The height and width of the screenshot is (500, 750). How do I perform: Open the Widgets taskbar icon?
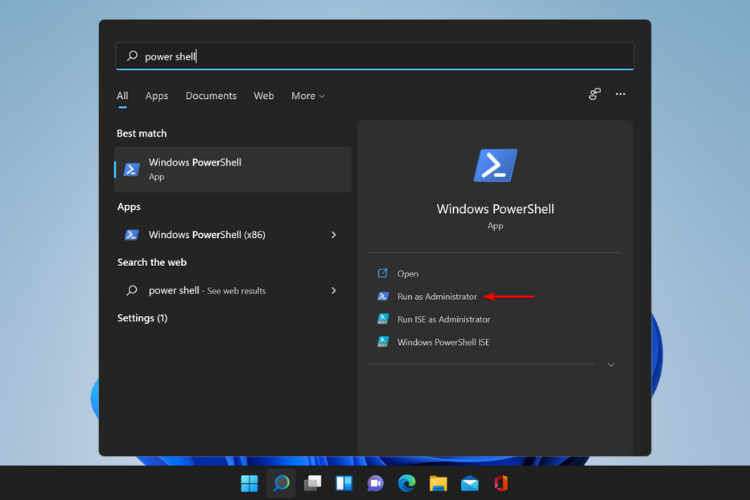(x=344, y=484)
